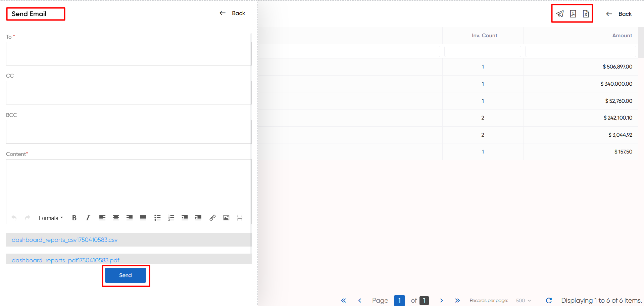Viewport: 644px width, 306px height.
Task: Click the 'Displaying 1 to 6 of 6 items' text
Action: [x=601, y=301]
